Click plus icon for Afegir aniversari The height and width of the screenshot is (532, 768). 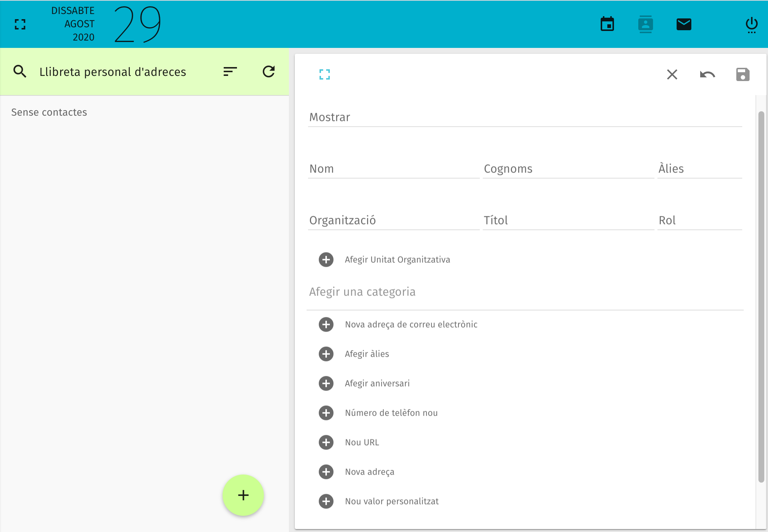click(326, 384)
